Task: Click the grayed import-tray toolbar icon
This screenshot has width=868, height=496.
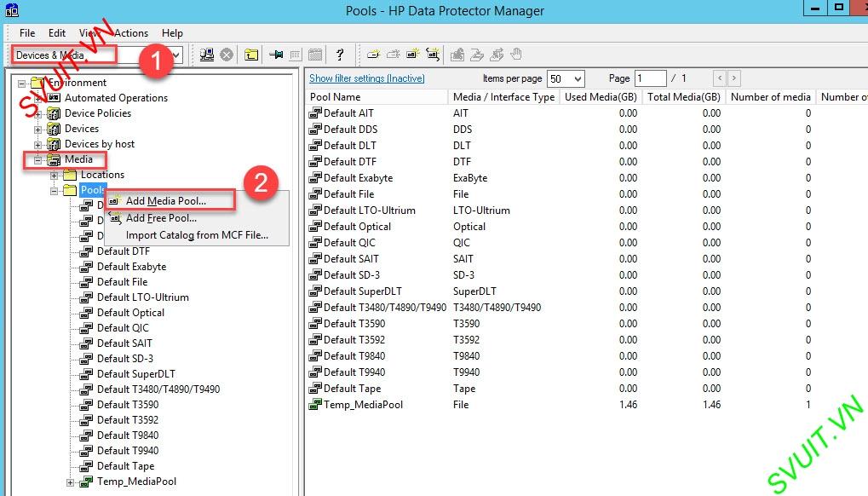Action: (x=477, y=55)
